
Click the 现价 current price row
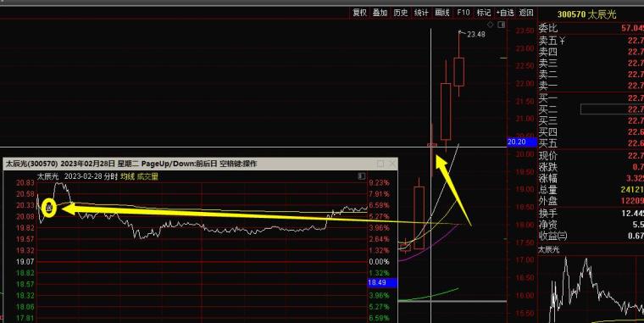click(x=591, y=156)
